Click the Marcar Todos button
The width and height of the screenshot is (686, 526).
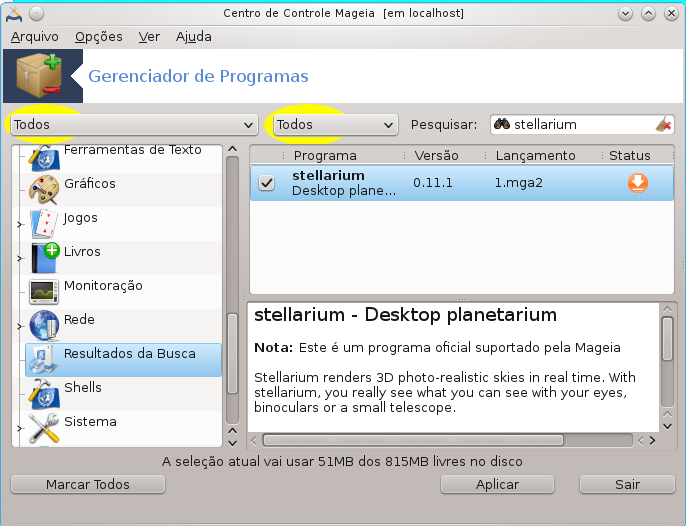coord(88,484)
